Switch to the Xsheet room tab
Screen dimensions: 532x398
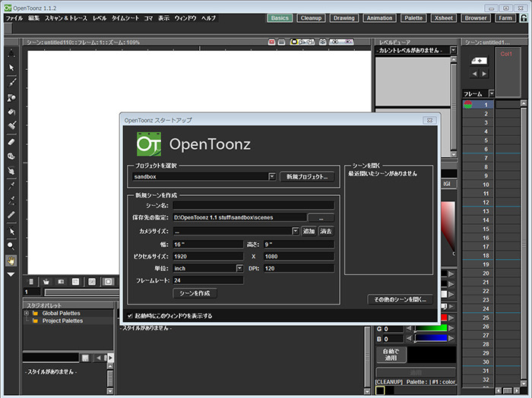444,18
